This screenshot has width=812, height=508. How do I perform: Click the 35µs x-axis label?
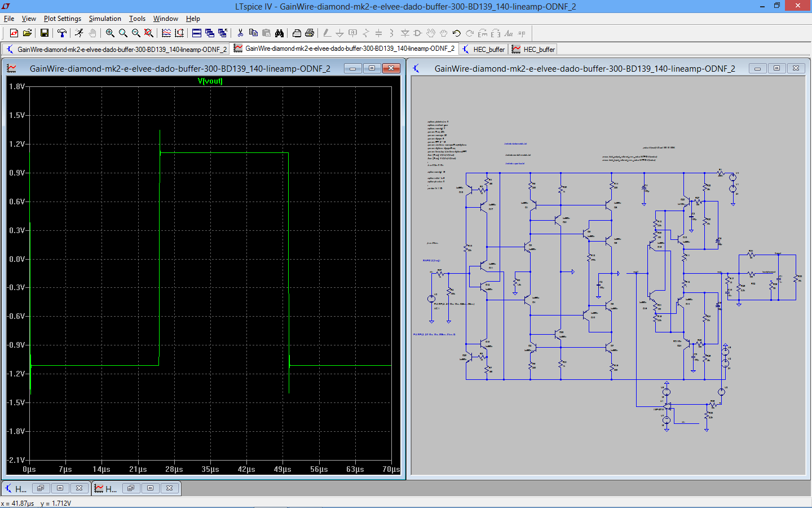pos(210,469)
